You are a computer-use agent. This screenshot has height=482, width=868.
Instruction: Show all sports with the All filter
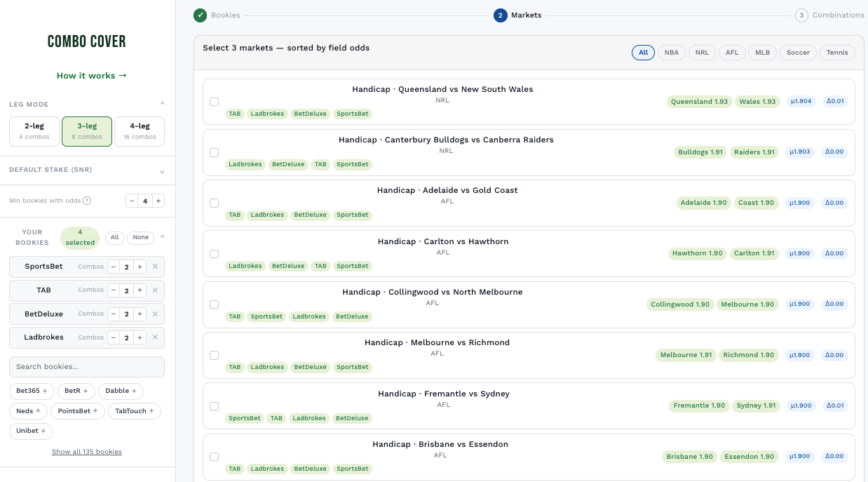pos(644,53)
